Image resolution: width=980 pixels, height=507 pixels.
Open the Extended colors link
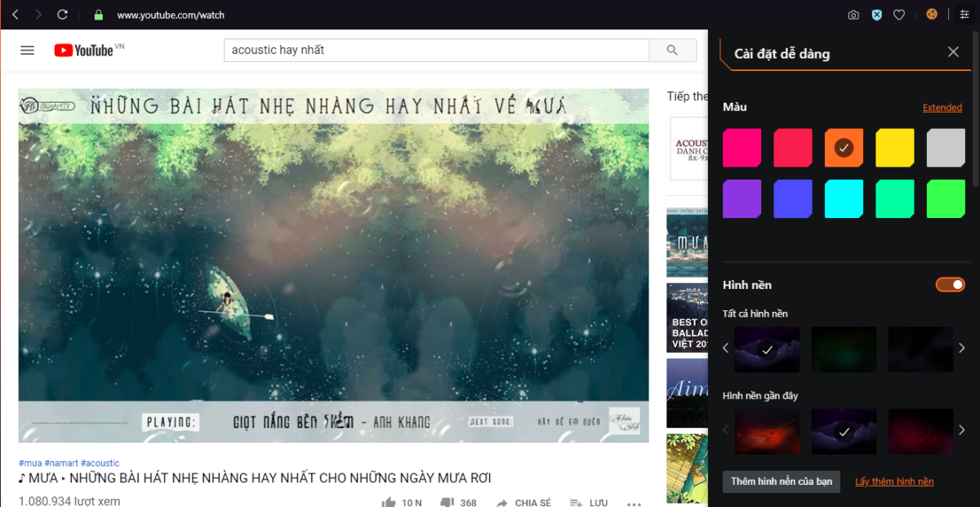[942, 108]
